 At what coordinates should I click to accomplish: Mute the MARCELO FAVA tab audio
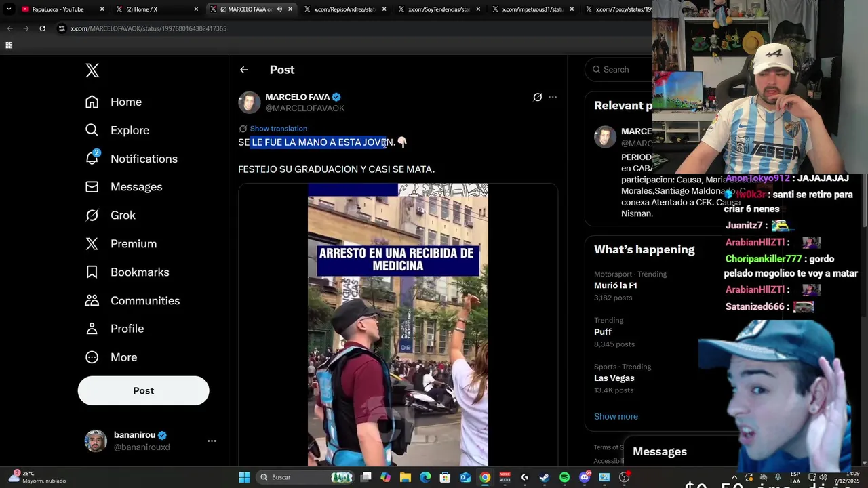[279, 9]
